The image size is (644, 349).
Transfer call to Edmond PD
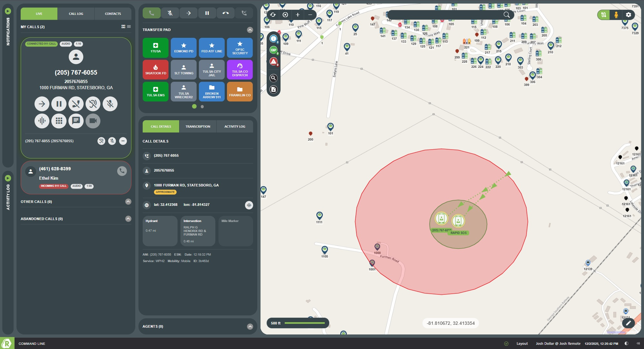[183, 48]
